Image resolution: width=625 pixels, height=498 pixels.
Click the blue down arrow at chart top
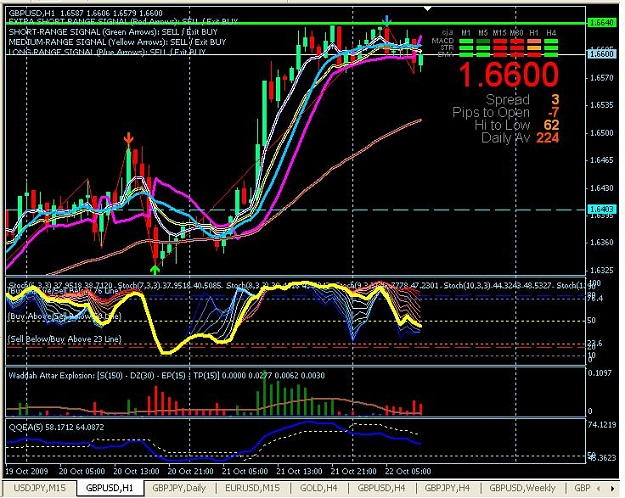[386, 21]
